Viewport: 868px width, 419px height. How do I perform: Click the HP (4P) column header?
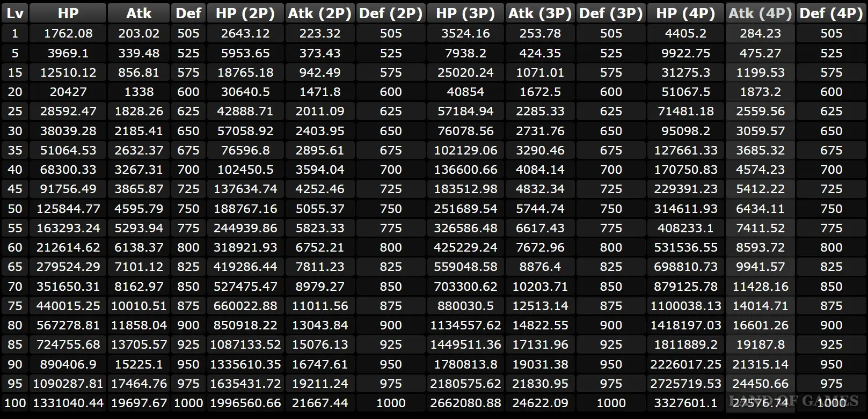(685, 13)
